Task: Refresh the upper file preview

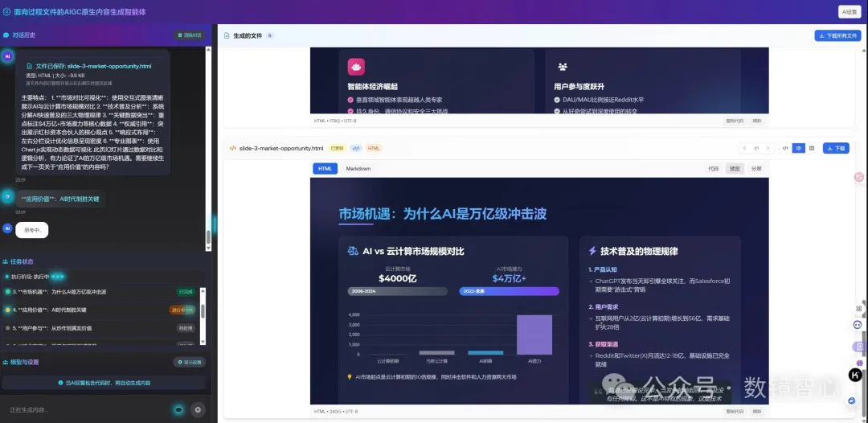Action: 757,120
